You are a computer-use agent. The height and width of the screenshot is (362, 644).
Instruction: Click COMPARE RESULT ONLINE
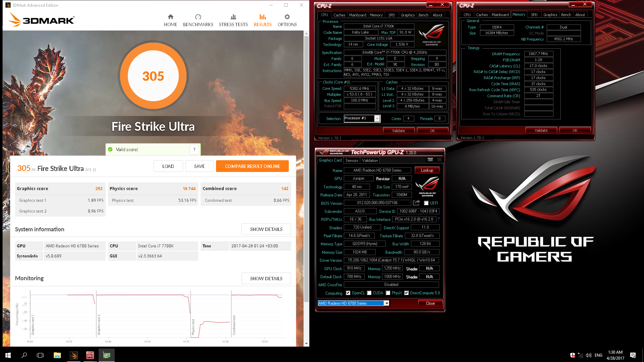click(x=252, y=166)
